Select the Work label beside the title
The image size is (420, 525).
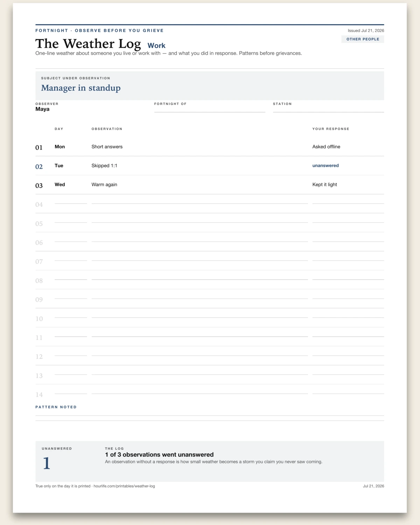(x=156, y=45)
